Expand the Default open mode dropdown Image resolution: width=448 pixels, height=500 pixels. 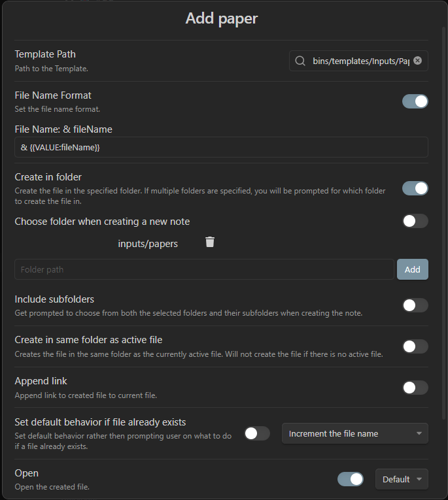coord(402,479)
